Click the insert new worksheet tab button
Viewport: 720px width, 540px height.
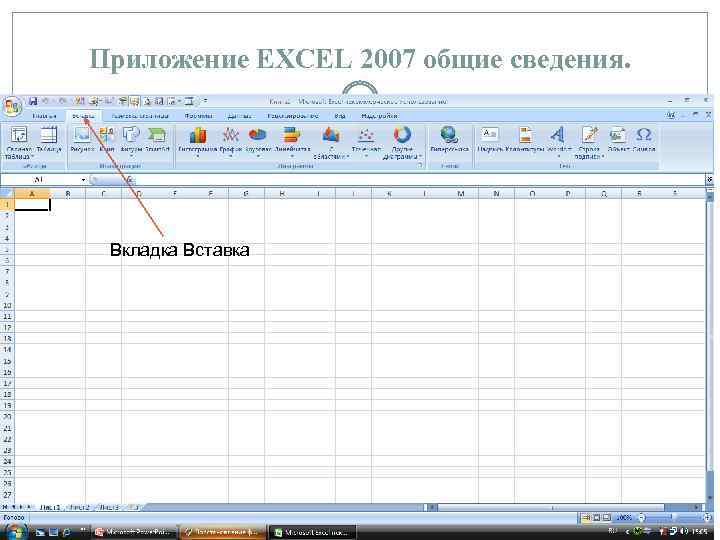[x=134, y=507]
